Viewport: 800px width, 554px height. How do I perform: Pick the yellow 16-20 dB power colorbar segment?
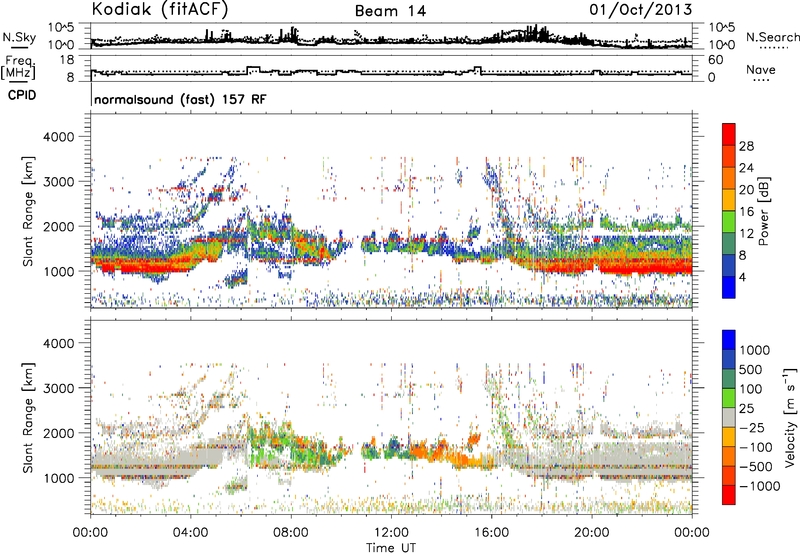pos(729,200)
